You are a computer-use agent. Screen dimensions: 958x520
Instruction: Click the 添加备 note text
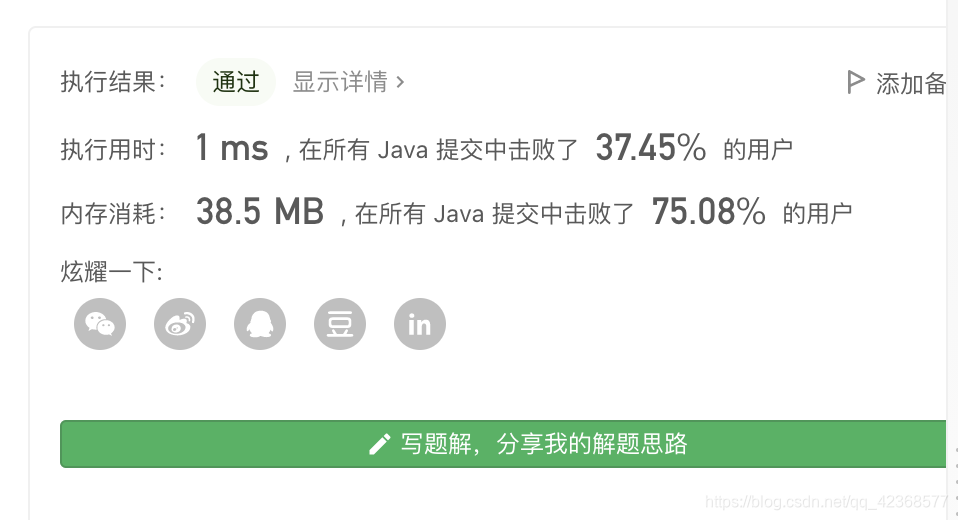point(911,84)
